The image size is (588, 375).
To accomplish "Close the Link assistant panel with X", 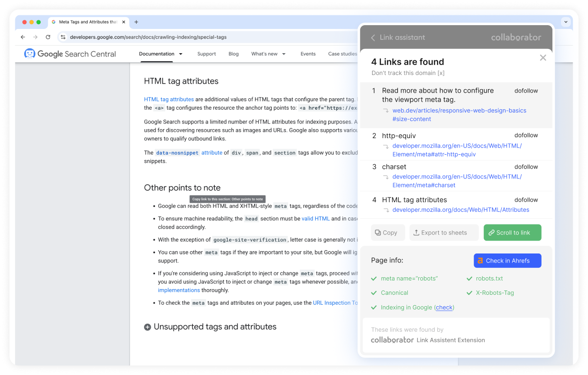I will click(543, 58).
